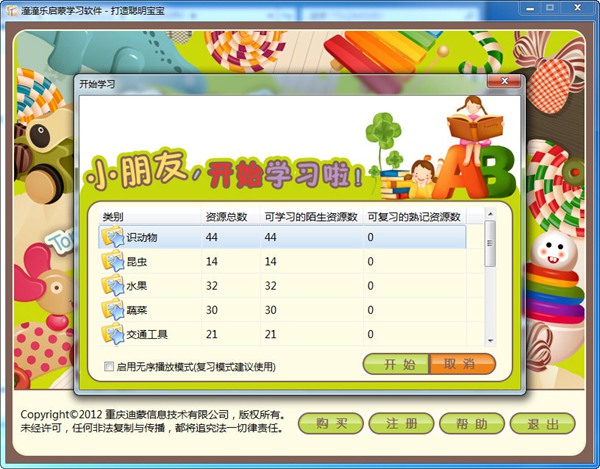
Task: Click the 注册 register button
Action: pyautogui.click(x=401, y=423)
